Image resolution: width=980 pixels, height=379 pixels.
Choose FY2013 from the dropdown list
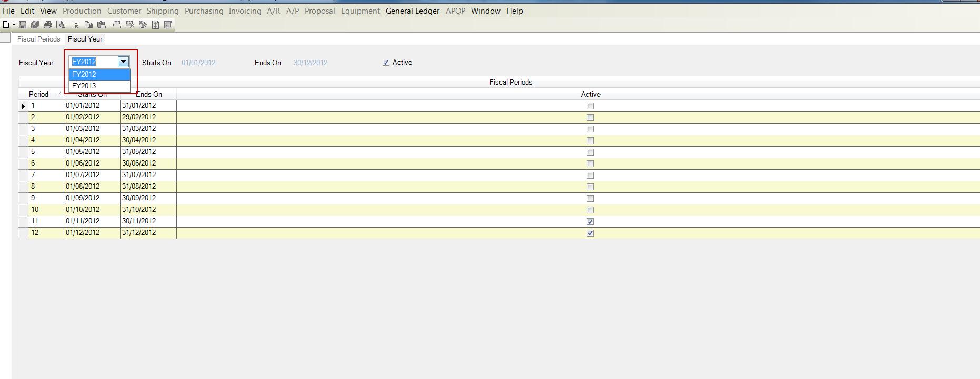99,86
